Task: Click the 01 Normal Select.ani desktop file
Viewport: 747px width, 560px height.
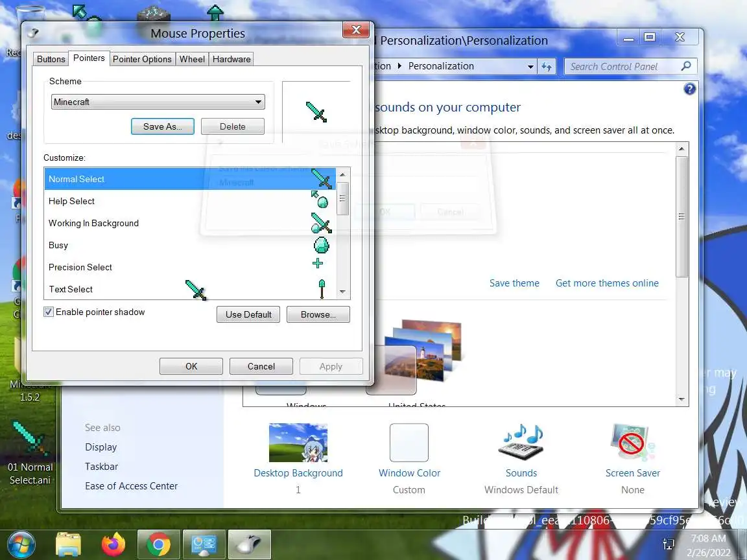Action: point(30,453)
